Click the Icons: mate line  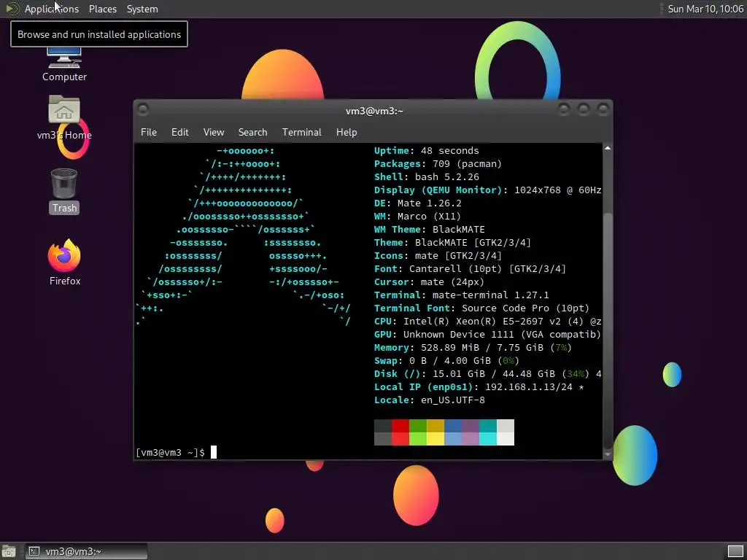pyautogui.click(x=438, y=256)
